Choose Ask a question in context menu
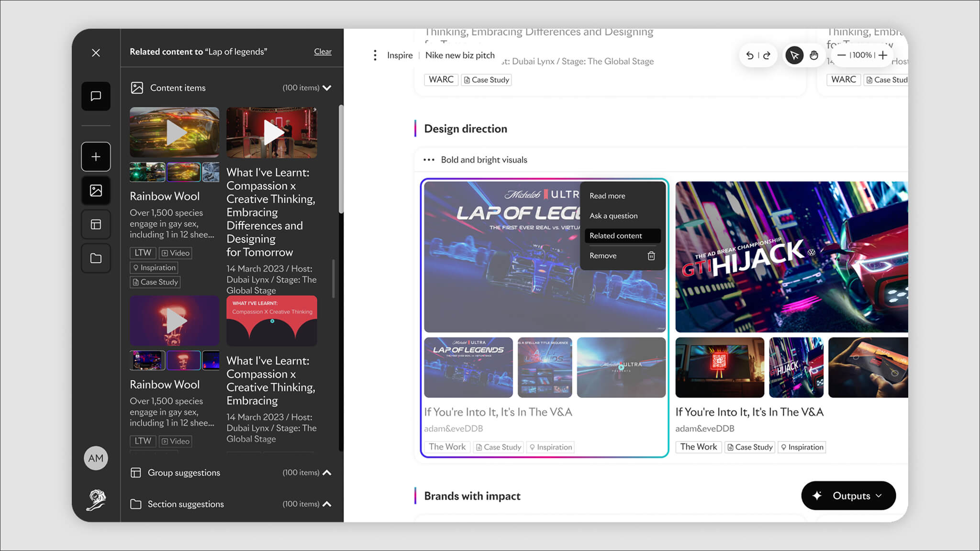 (613, 216)
